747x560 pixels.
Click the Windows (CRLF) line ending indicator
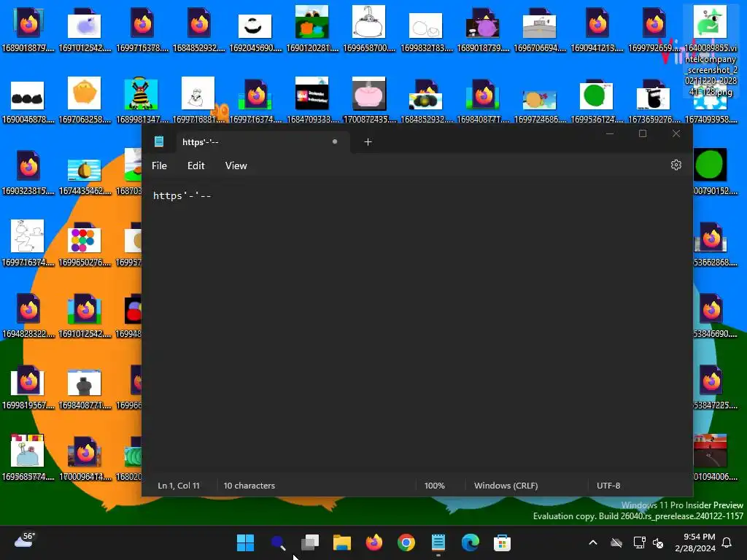[x=506, y=486]
